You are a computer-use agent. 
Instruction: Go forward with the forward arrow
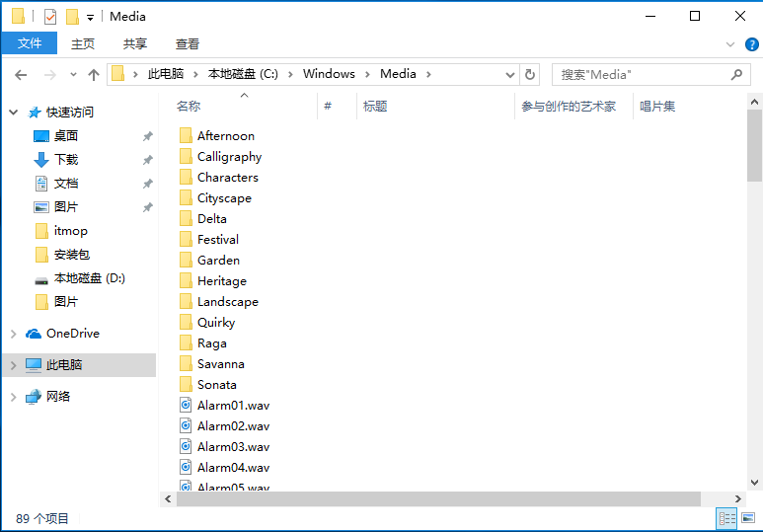coord(49,74)
